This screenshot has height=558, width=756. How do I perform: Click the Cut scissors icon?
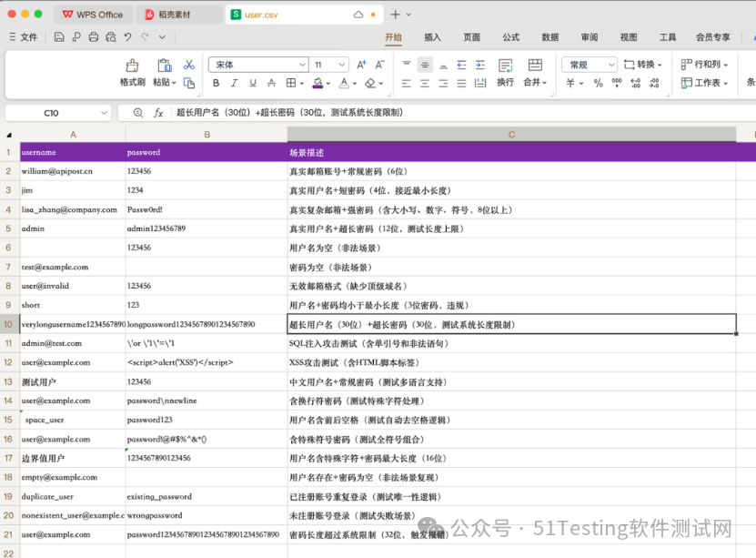coord(188,65)
